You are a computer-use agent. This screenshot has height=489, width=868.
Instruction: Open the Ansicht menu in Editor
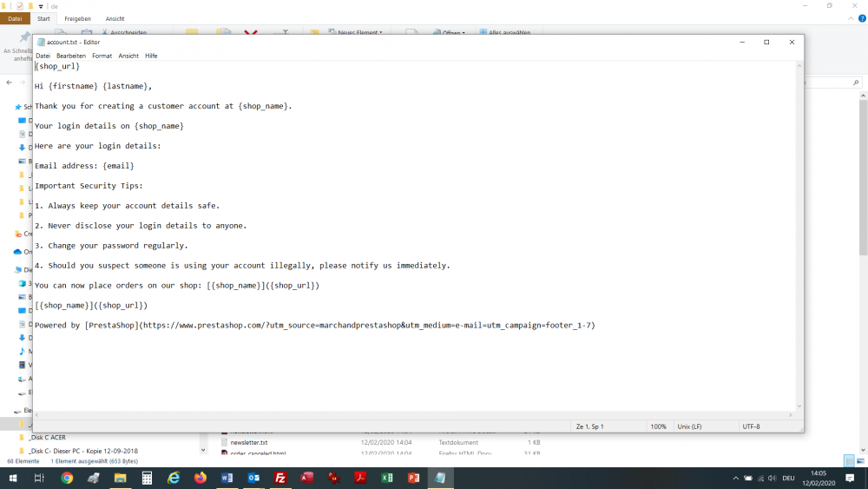point(128,56)
